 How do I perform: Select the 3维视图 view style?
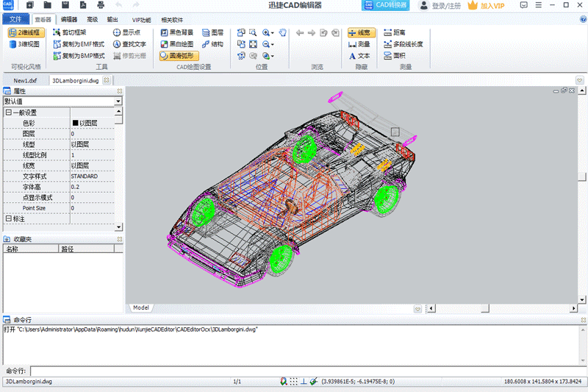click(x=25, y=44)
